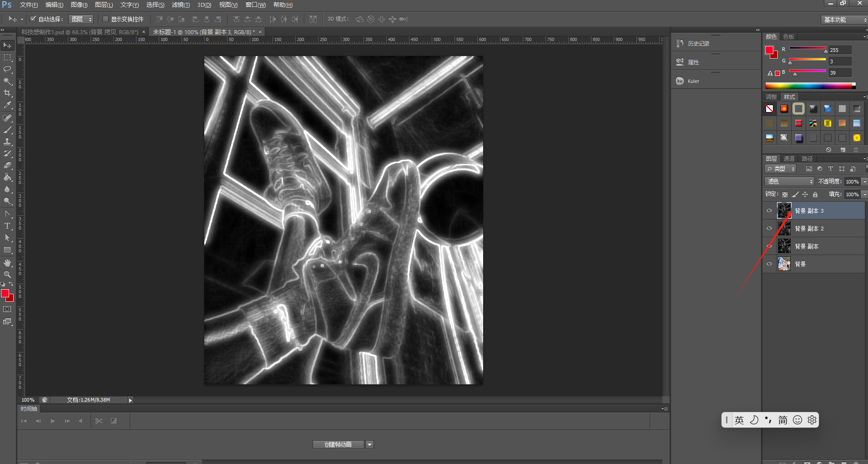Hide the 背景 副本 3 layer

pyautogui.click(x=769, y=210)
